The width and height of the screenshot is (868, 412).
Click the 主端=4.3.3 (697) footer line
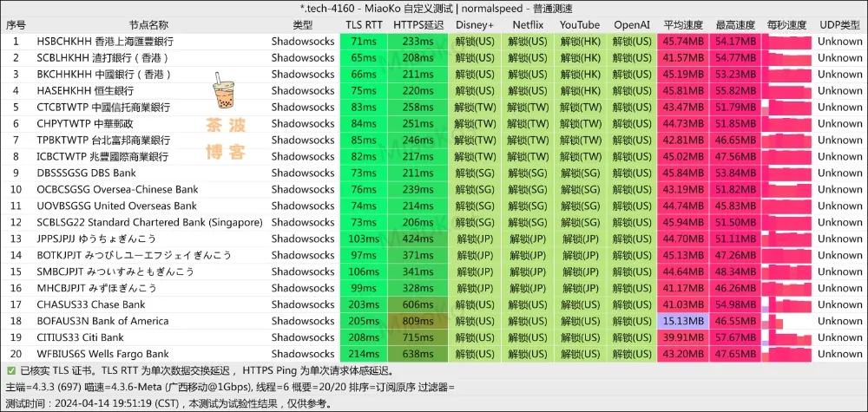point(230,387)
